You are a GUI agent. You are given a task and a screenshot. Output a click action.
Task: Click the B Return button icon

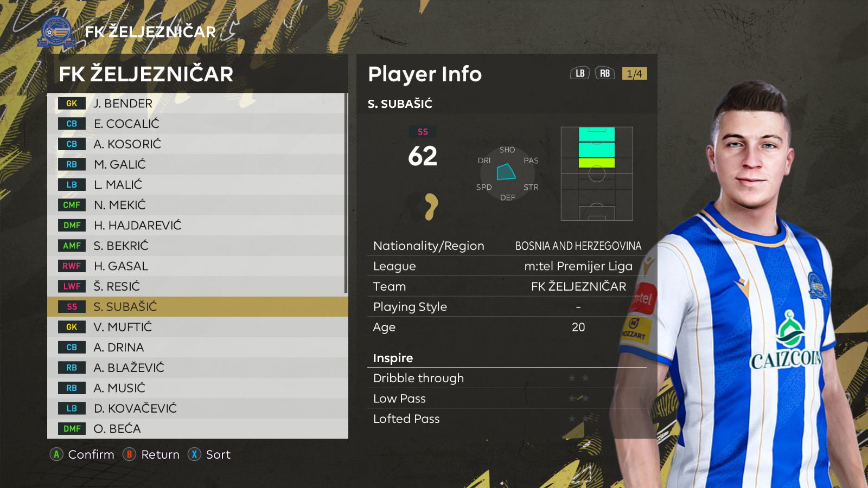pos(129,454)
